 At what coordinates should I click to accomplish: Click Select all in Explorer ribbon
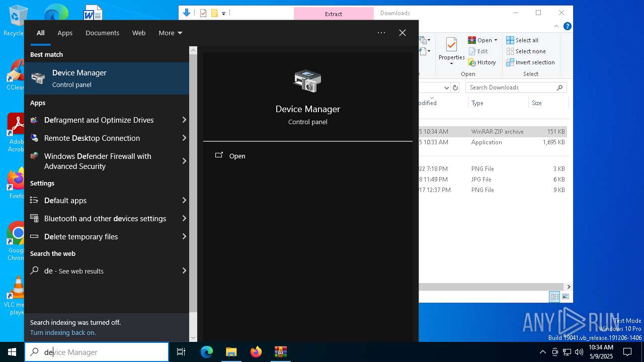[x=522, y=40]
